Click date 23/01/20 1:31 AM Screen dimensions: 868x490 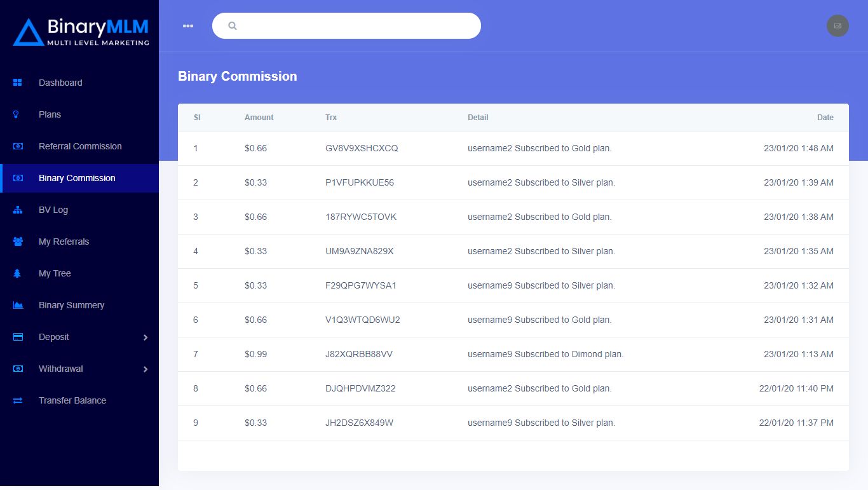[x=799, y=320]
